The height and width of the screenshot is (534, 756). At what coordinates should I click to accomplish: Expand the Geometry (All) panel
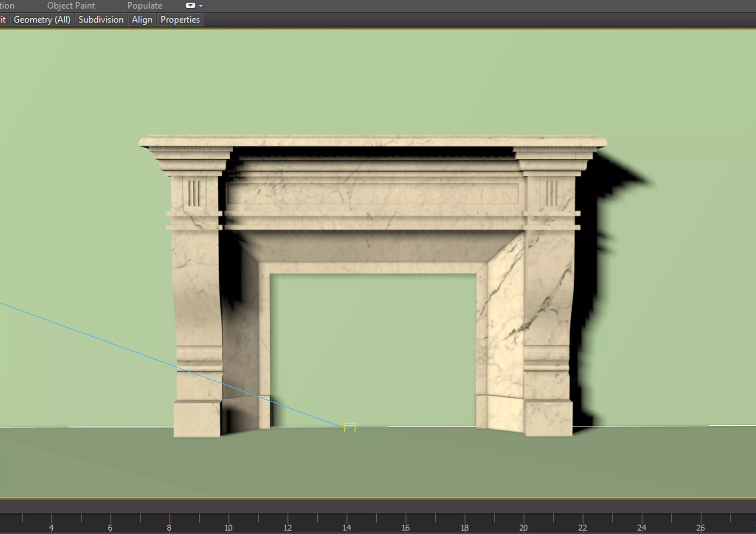click(x=42, y=20)
